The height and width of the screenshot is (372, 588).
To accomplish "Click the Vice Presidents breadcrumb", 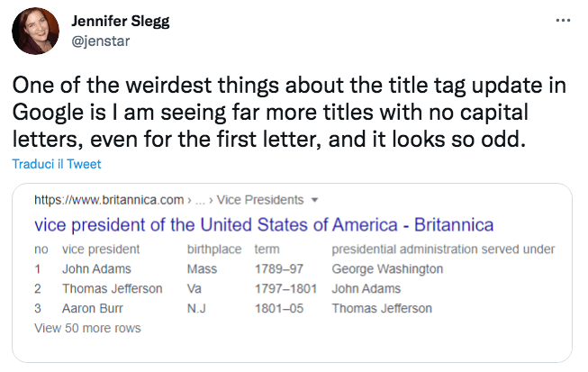I will pyautogui.click(x=260, y=200).
